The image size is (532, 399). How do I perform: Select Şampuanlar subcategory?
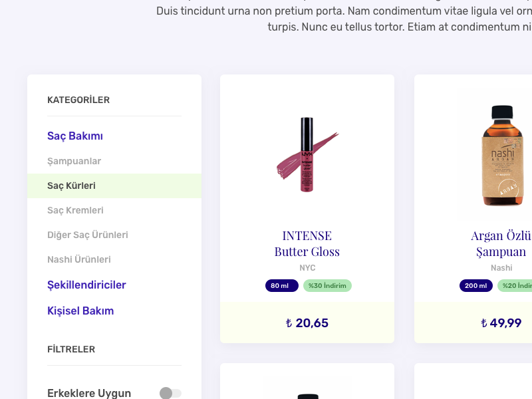click(x=74, y=161)
